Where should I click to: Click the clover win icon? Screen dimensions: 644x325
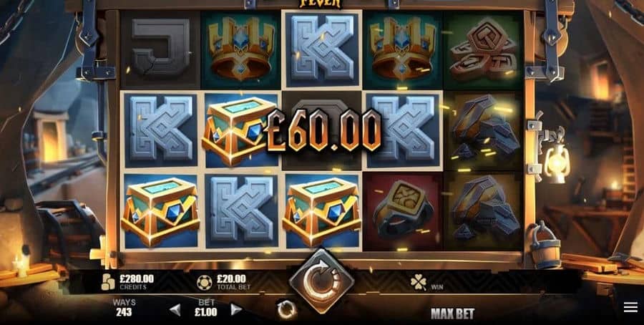coord(418,282)
